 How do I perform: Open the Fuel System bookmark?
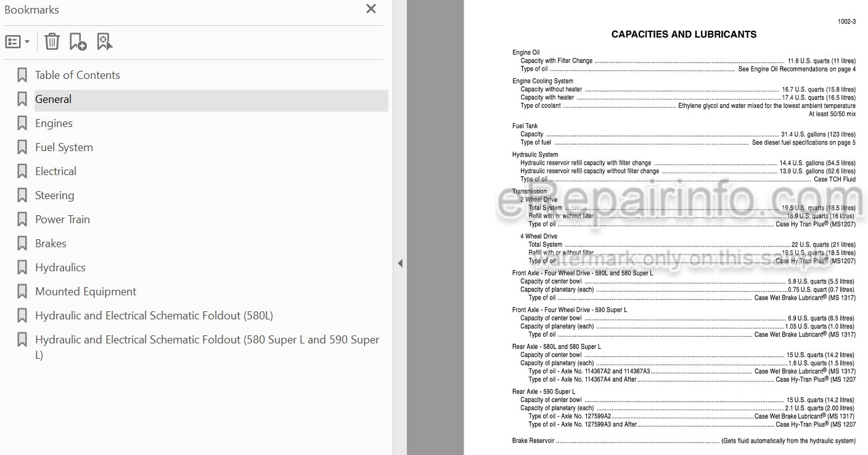point(64,147)
